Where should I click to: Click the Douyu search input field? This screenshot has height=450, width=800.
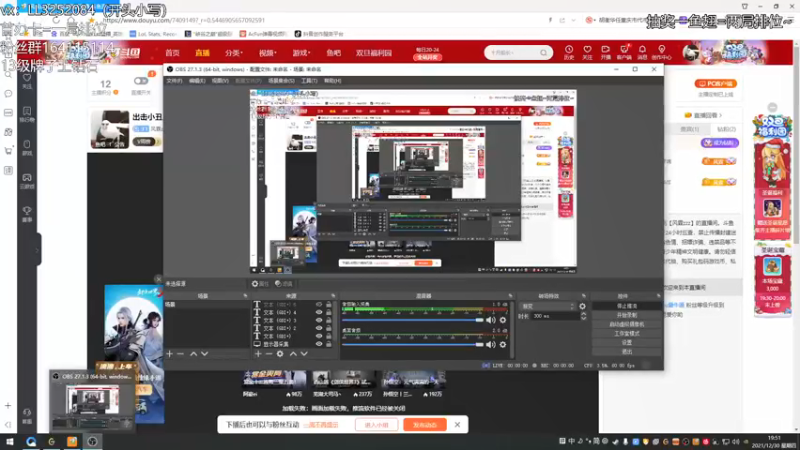[x=512, y=53]
